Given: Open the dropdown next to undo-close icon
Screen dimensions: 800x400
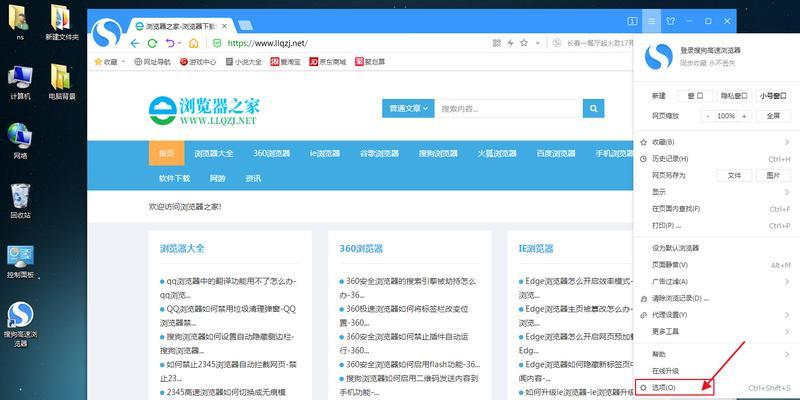Looking at the screenshot, I should pos(180,44).
